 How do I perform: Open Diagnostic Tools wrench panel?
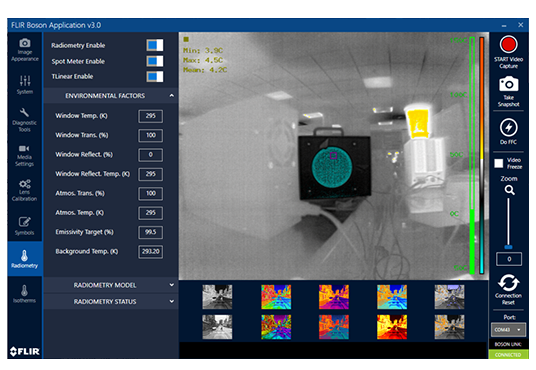click(x=25, y=120)
